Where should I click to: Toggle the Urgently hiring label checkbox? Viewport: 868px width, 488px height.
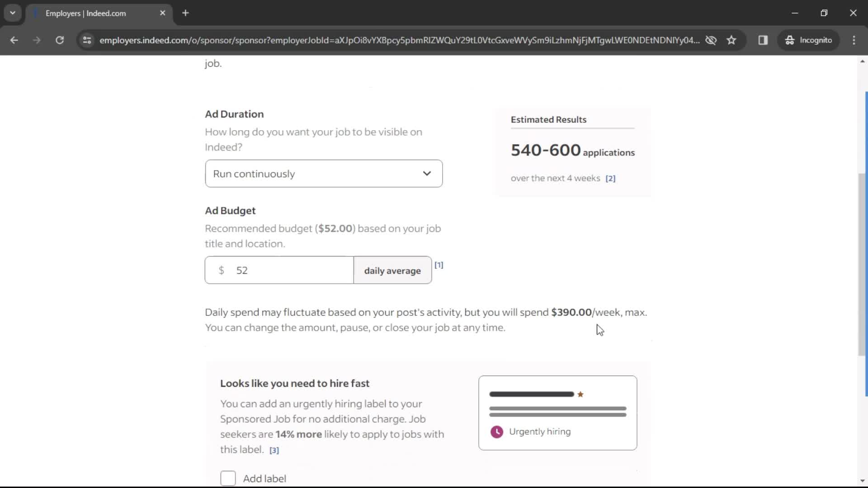click(228, 478)
